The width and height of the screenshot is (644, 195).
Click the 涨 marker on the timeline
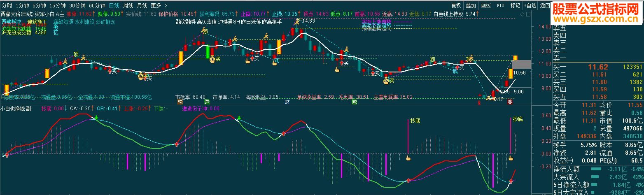point(510,102)
